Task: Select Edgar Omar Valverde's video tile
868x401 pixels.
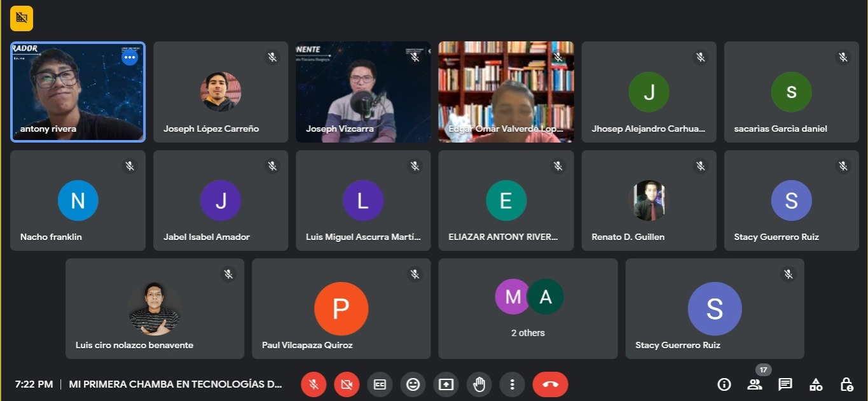Action: [506, 92]
